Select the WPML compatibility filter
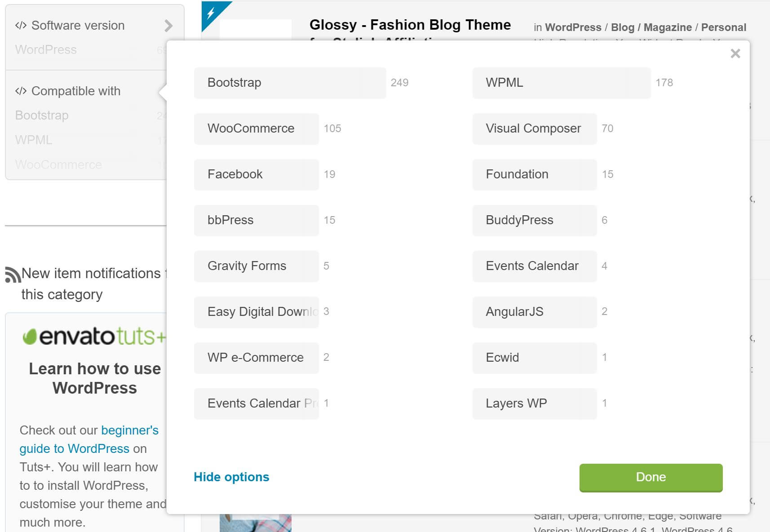 coord(561,83)
